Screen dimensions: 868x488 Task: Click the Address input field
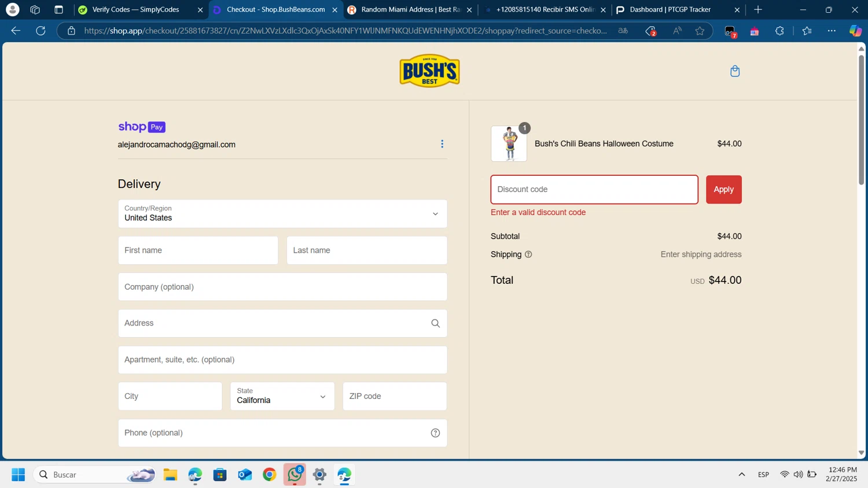click(282, 323)
